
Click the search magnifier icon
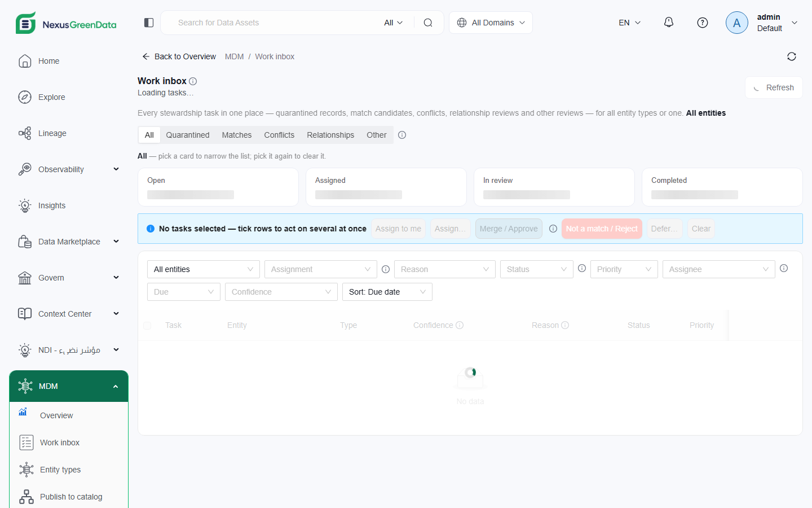coord(428,23)
